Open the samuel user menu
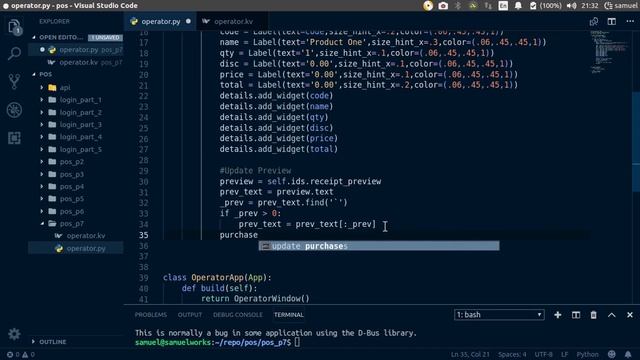640x360 pixels. (x=620, y=6)
